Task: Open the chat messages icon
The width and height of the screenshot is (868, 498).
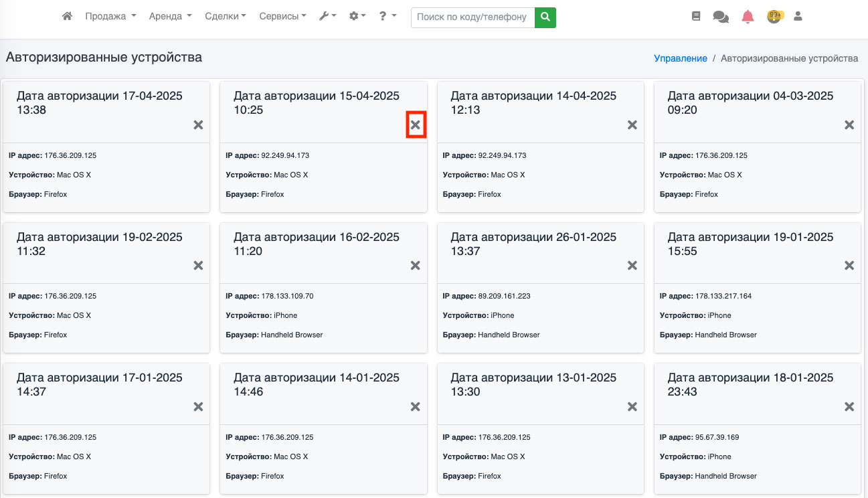Action: coord(721,17)
